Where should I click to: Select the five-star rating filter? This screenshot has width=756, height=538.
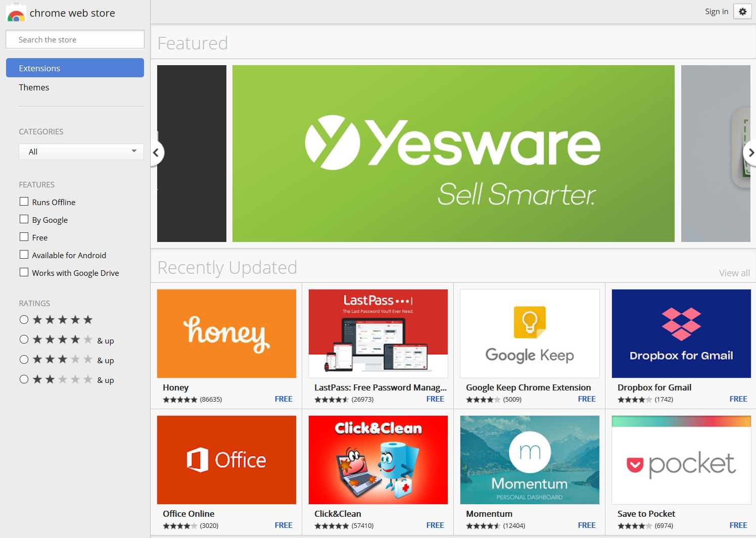click(x=24, y=319)
